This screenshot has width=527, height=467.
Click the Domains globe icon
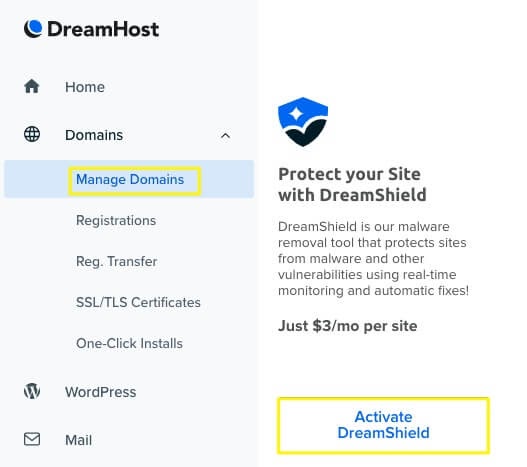(x=32, y=134)
